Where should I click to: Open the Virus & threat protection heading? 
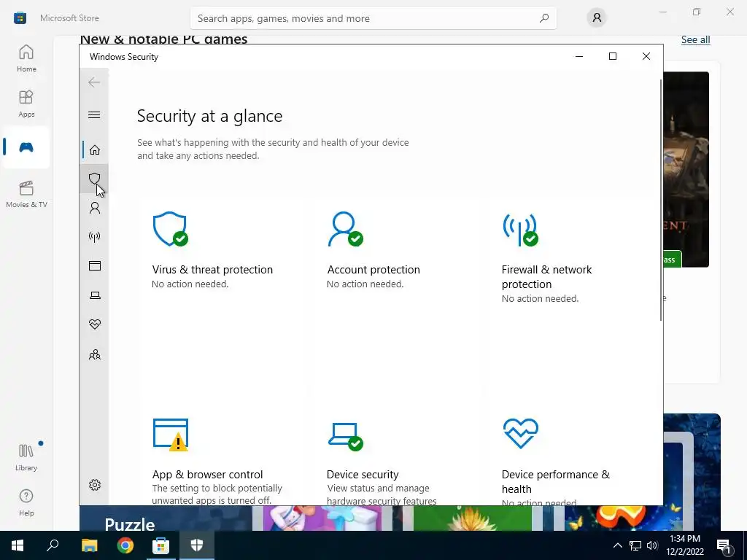coord(212,270)
